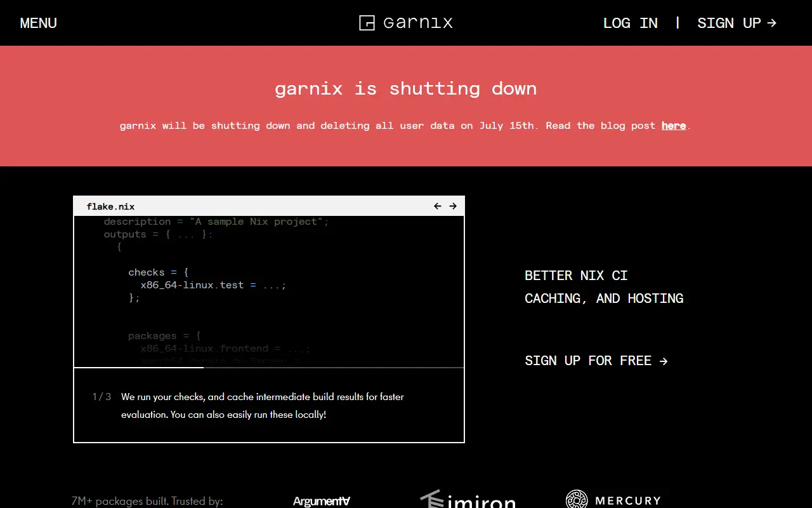Screen dimensions: 812x508
Task: Click the 'garnix is shutting down' heading
Action: pos(406,88)
